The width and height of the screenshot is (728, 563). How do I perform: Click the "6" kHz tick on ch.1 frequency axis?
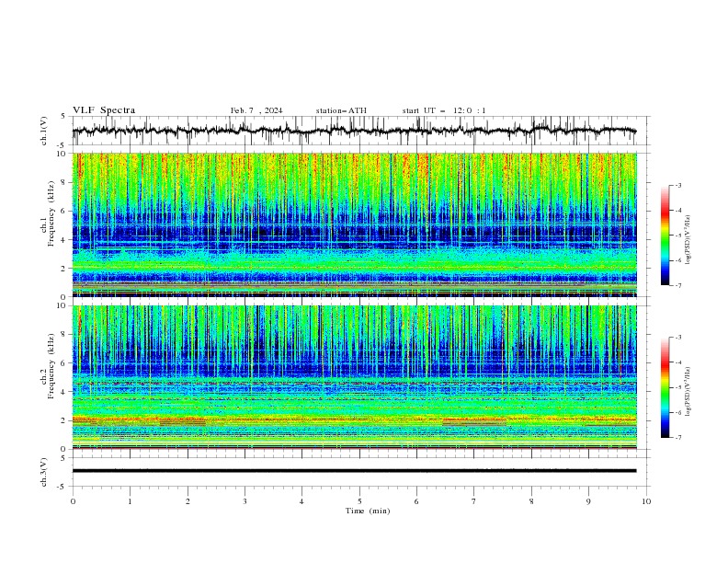click(x=64, y=211)
